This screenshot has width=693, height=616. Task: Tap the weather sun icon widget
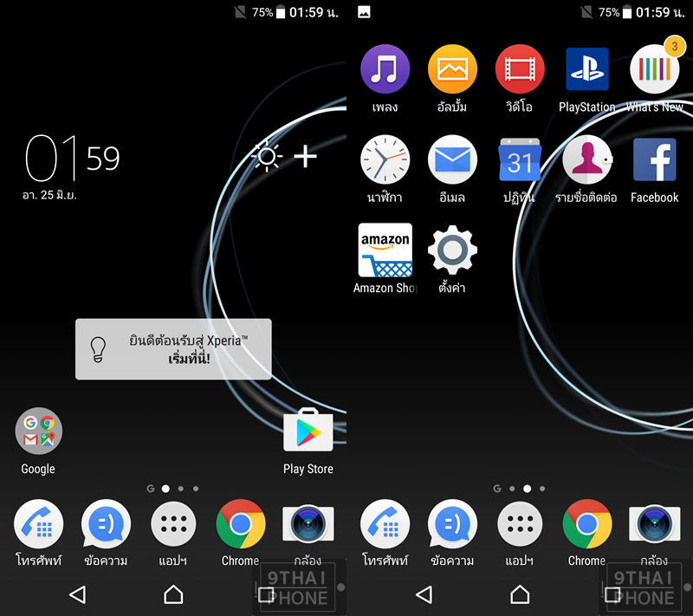(x=267, y=156)
